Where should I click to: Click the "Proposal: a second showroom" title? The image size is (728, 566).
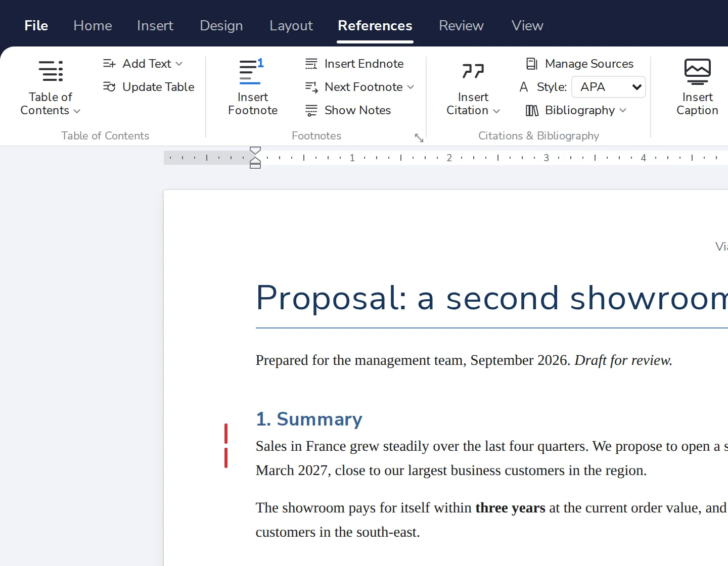click(491, 298)
